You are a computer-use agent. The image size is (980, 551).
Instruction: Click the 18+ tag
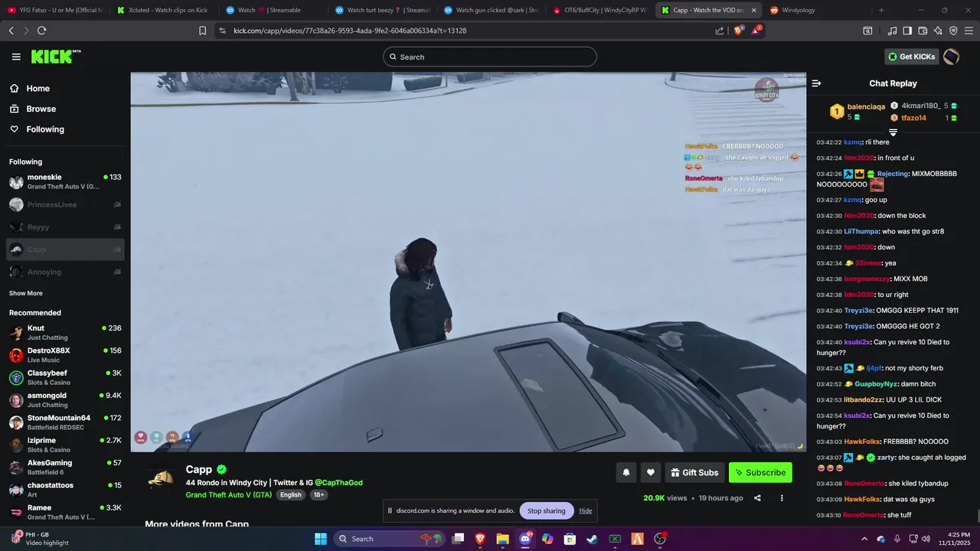click(x=318, y=495)
